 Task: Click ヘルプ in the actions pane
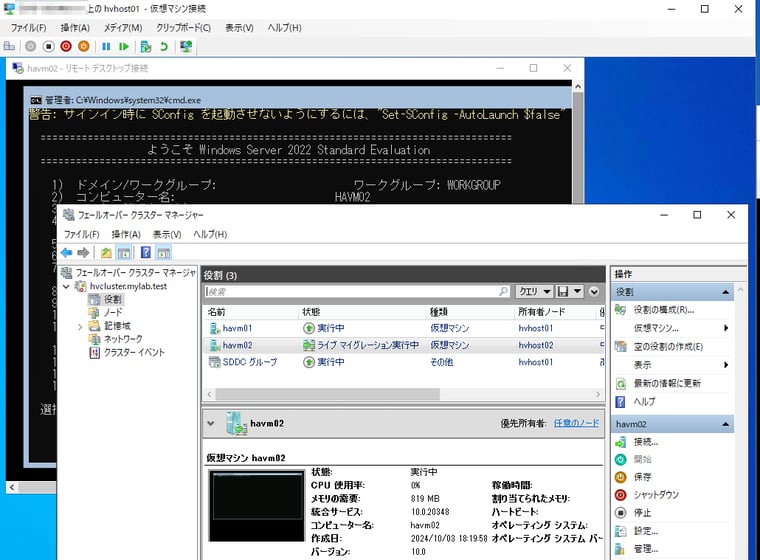[644, 401]
